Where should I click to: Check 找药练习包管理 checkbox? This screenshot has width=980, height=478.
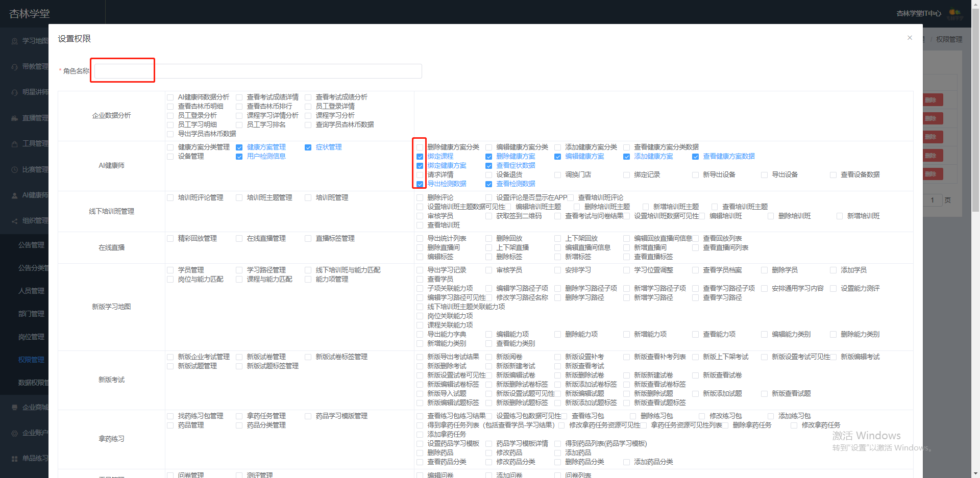pyautogui.click(x=170, y=416)
